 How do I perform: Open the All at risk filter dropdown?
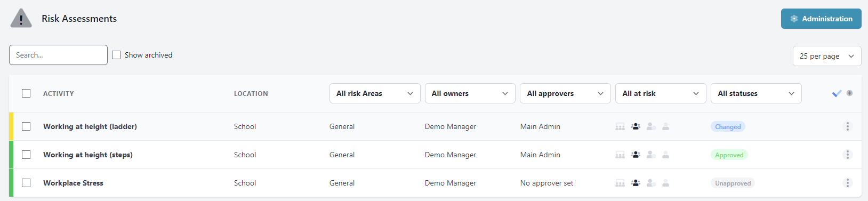click(x=661, y=93)
